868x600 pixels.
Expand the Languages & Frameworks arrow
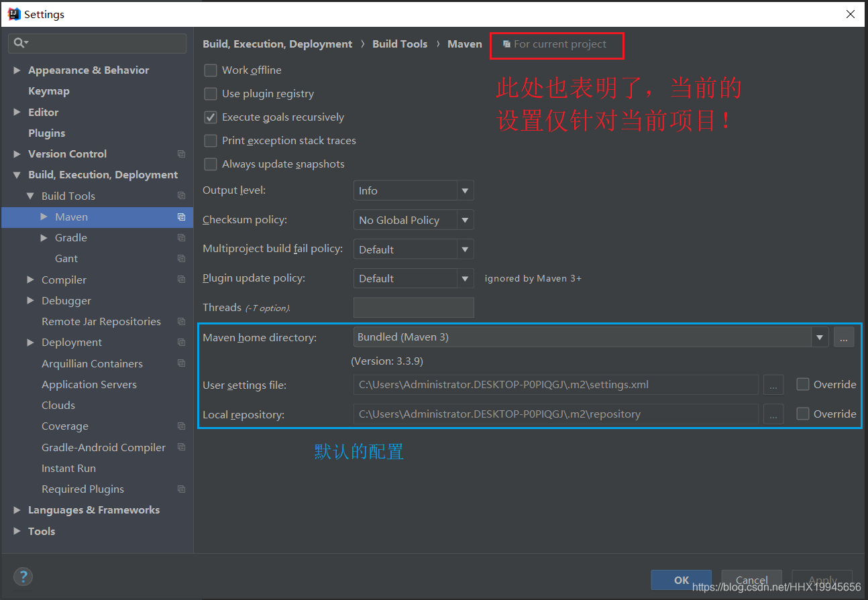tap(17, 510)
